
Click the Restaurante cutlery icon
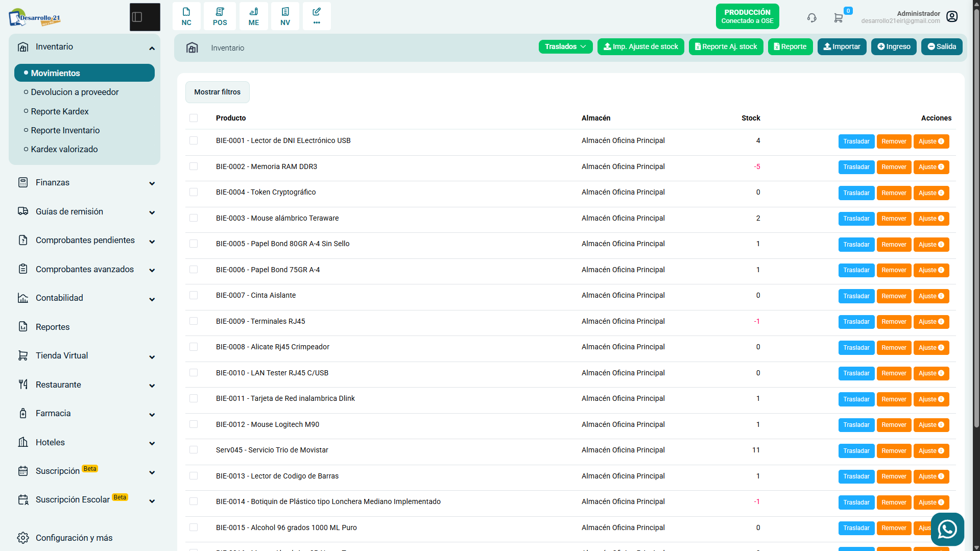(x=23, y=385)
